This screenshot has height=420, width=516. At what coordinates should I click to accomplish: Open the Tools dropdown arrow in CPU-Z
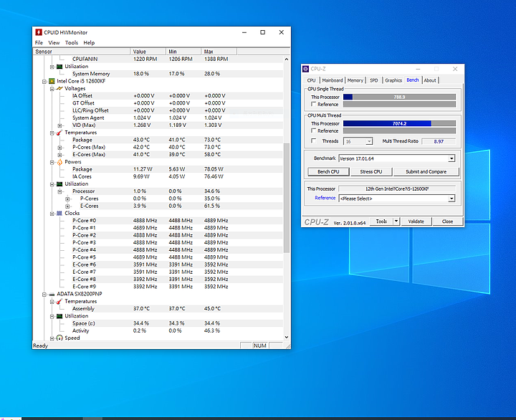coord(396,221)
